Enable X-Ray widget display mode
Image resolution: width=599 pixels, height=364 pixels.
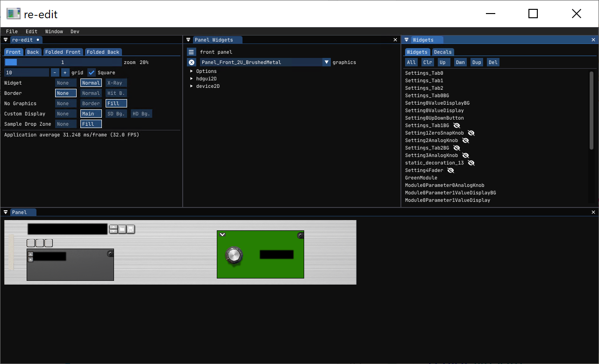click(x=115, y=83)
